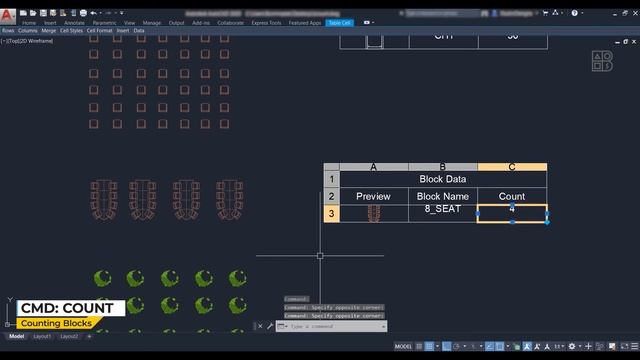Toggle polar tracking in status bar

click(x=456, y=346)
